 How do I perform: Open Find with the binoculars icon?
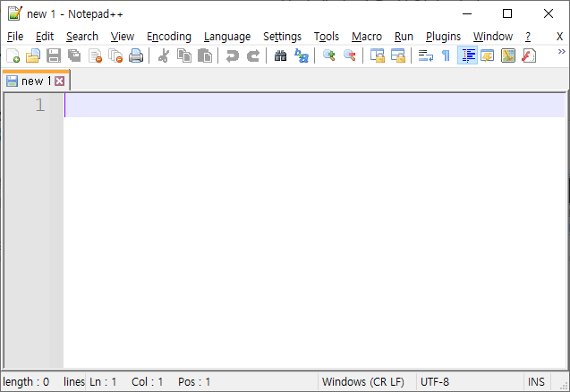click(x=280, y=55)
